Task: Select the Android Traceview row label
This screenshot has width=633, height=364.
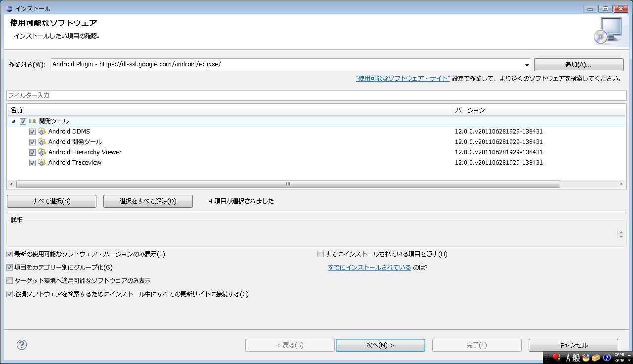Action: [x=75, y=163]
